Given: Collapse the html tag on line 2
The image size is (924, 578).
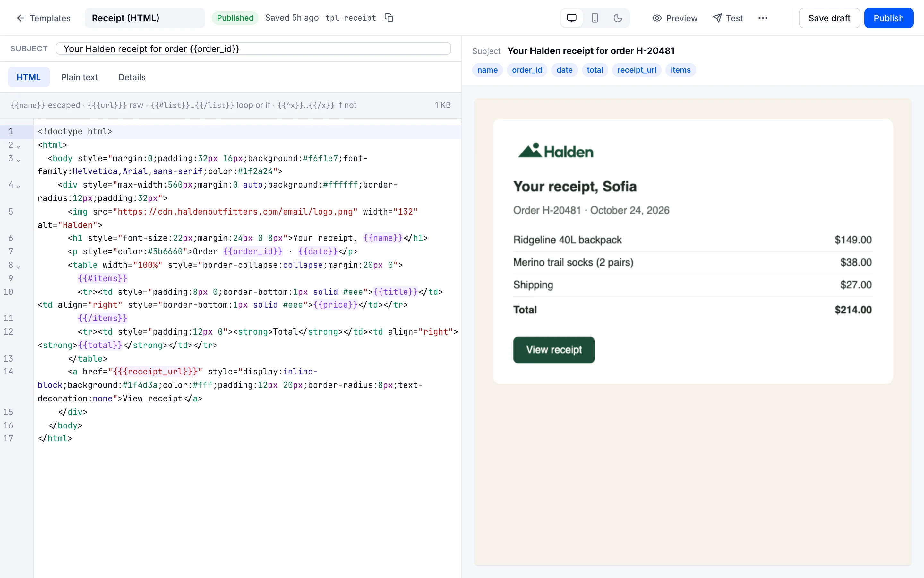Looking at the screenshot, I should point(18,146).
